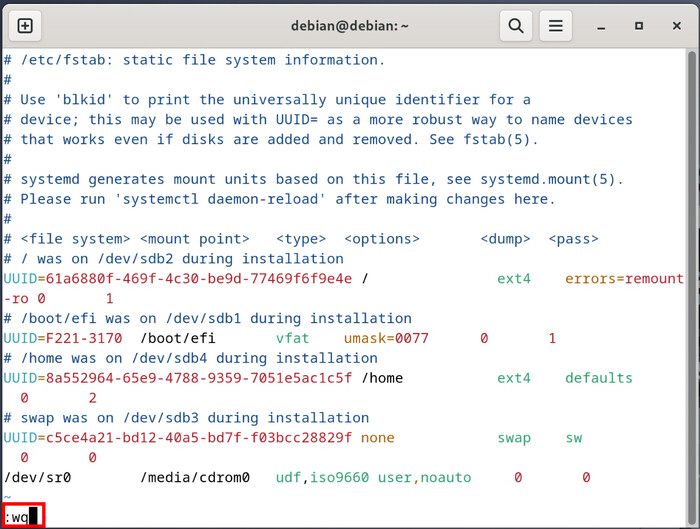
Task: Click the 'none' mount point
Action: pyautogui.click(x=378, y=437)
